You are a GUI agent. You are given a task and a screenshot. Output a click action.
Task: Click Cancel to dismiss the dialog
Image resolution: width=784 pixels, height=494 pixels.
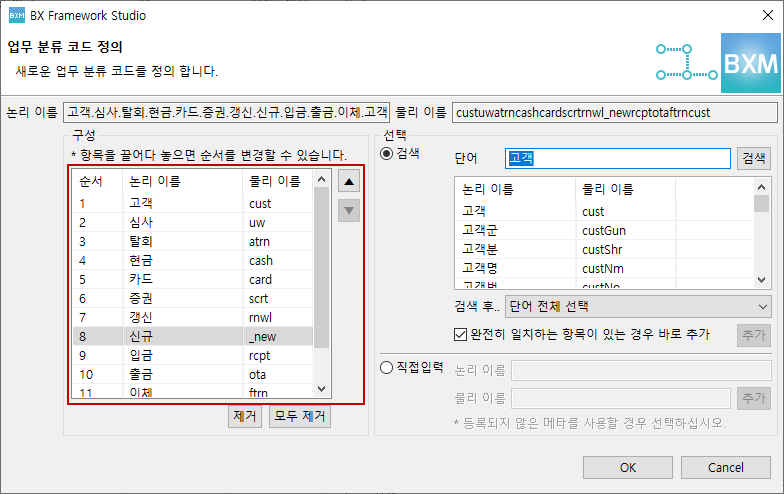coord(725,467)
